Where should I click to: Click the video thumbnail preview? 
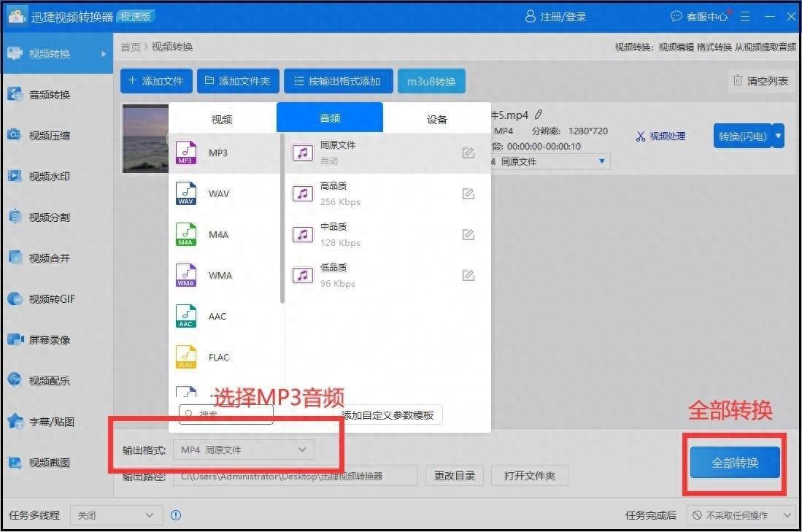click(x=145, y=139)
